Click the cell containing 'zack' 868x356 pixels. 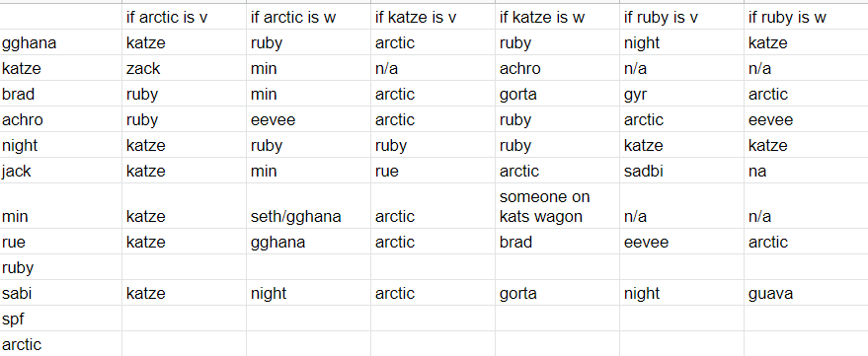[184, 68]
